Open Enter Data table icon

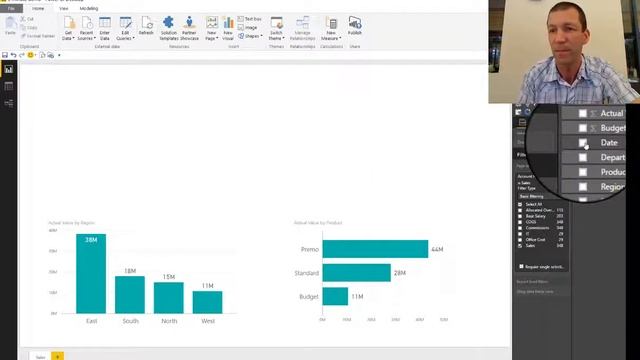pyautogui.click(x=104, y=24)
